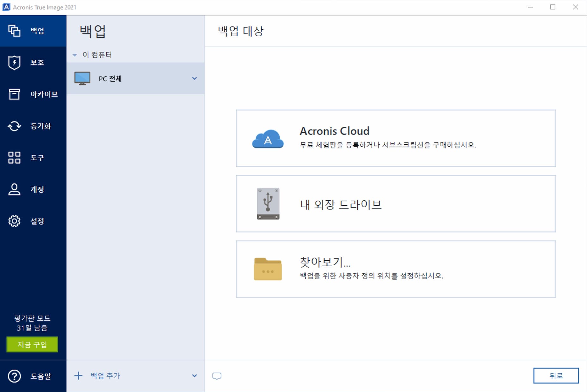Switch to the 계정 menu label
The width and height of the screenshot is (587, 392).
click(37, 190)
